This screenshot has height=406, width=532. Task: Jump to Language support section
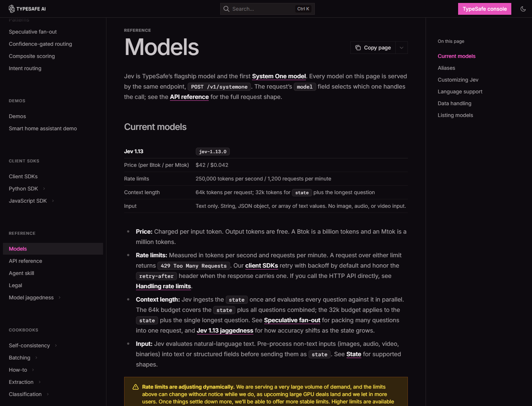tap(460, 92)
